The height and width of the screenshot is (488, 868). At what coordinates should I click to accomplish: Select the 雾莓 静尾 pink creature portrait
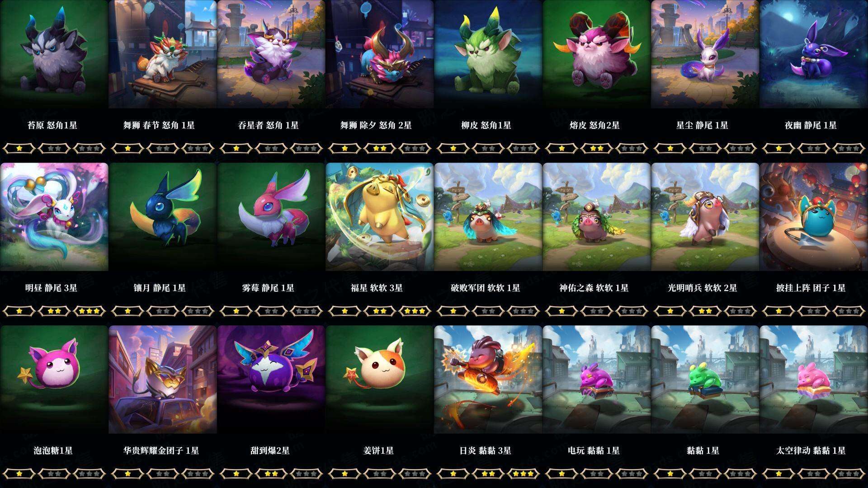click(271, 217)
